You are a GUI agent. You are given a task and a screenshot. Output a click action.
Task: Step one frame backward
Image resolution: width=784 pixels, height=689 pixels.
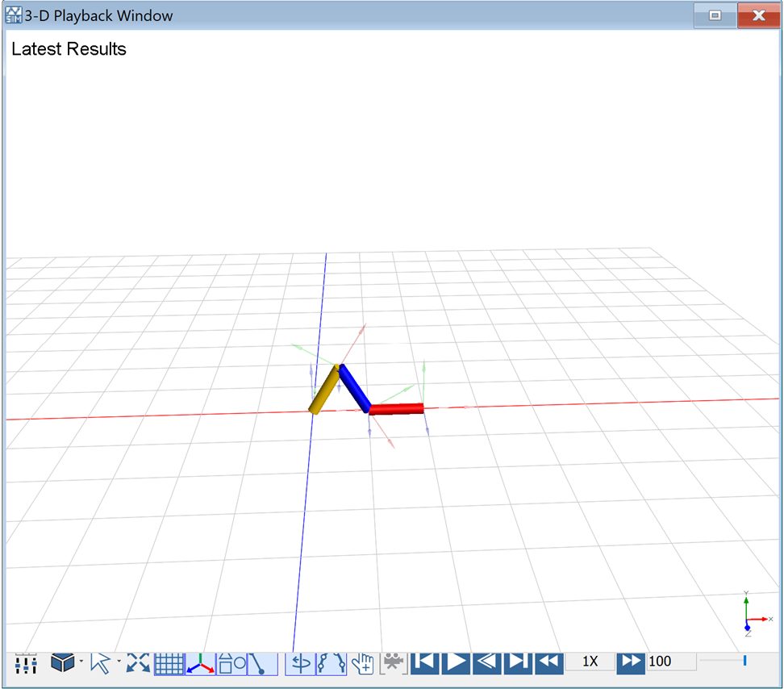point(487,663)
